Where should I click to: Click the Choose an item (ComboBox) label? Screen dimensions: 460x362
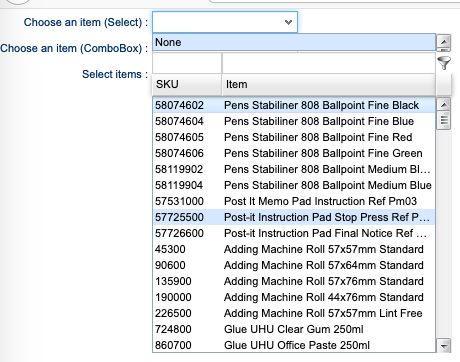coord(74,48)
